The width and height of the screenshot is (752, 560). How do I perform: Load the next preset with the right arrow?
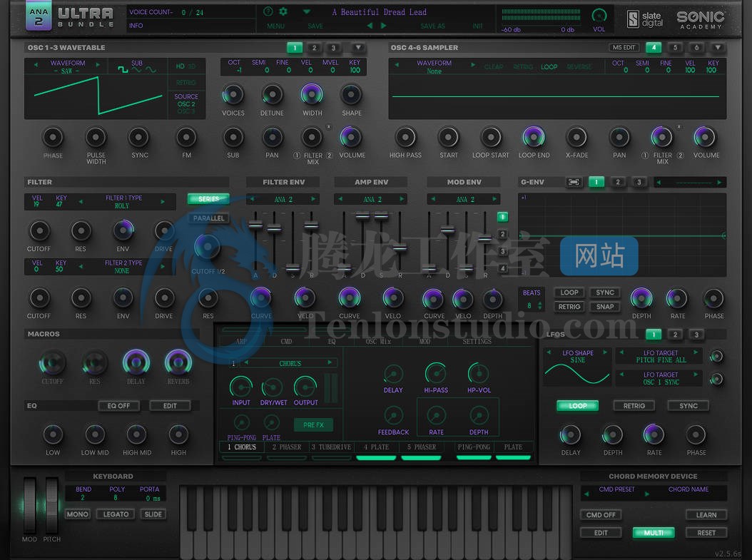[x=383, y=26]
